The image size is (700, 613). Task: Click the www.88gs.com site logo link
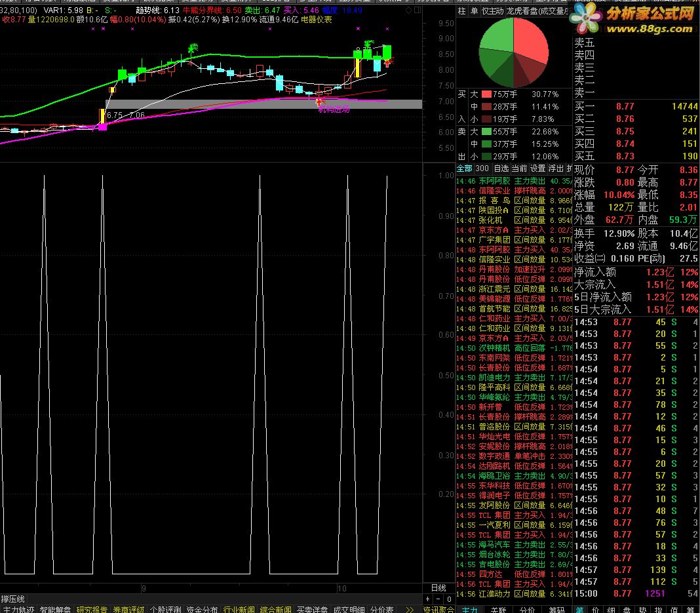pos(650,30)
